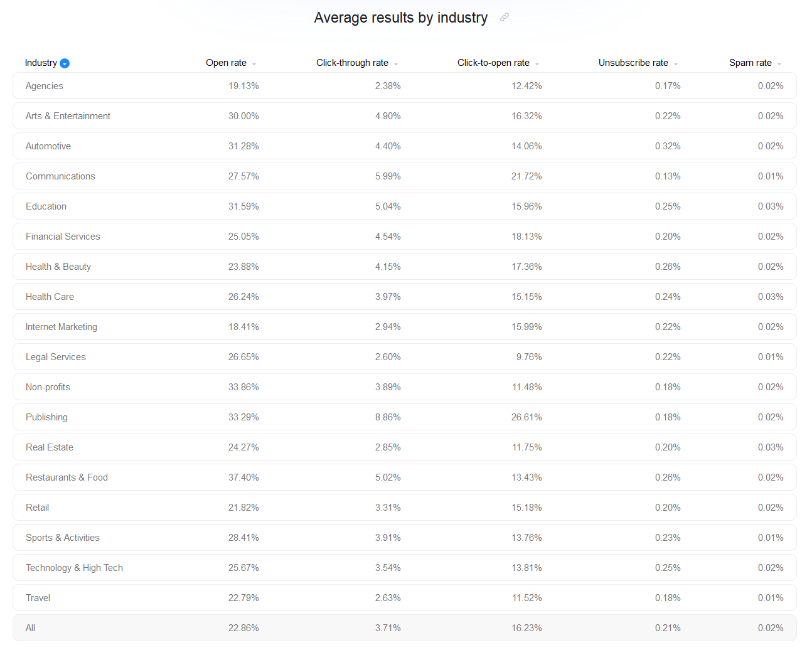The width and height of the screenshot is (812, 650).
Task: Select the All summary row
Action: [x=404, y=628]
